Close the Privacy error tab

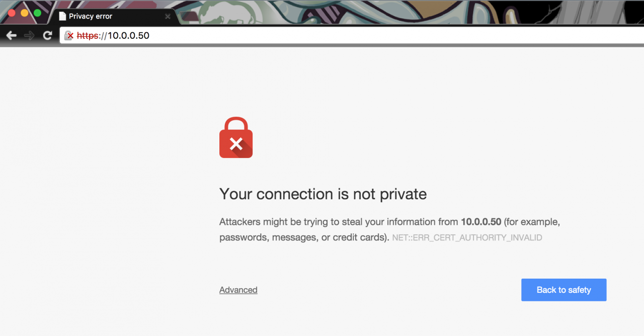(x=168, y=16)
